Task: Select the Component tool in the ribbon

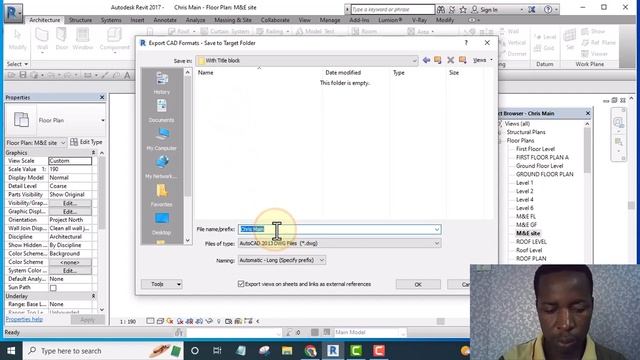Action: (x=115, y=40)
